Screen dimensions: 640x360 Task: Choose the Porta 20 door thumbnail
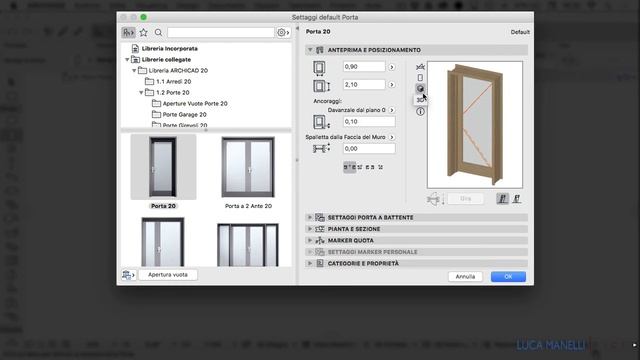click(x=163, y=167)
